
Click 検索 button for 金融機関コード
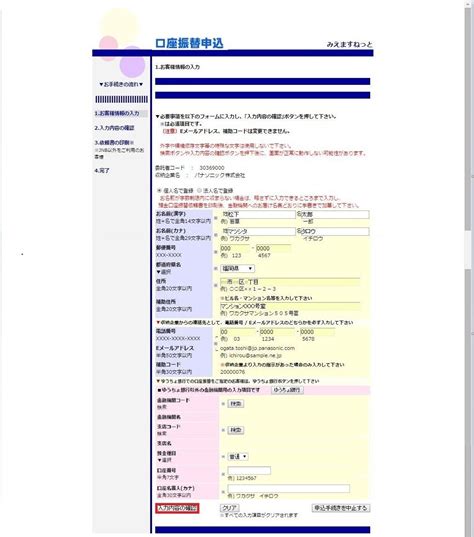236,404
